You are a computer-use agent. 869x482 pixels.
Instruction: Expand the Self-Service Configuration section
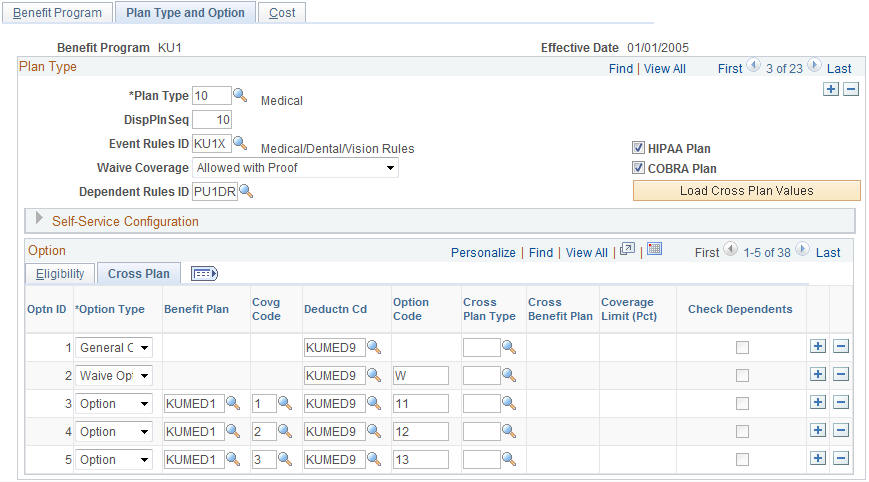point(39,218)
